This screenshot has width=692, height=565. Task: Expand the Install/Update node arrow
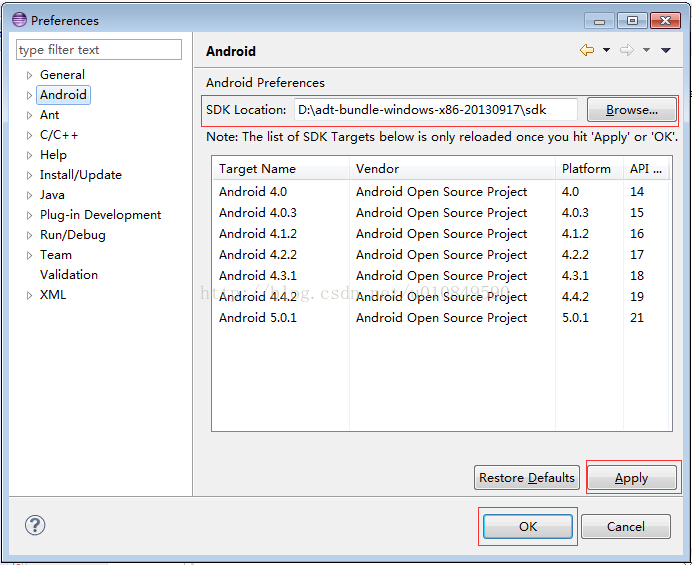click(x=29, y=176)
